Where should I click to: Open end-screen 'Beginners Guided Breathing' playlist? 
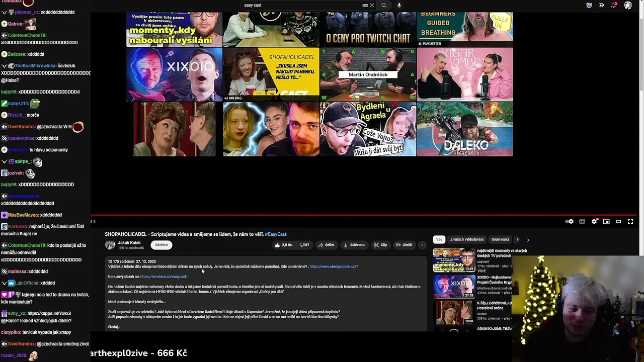coord(465,30)
